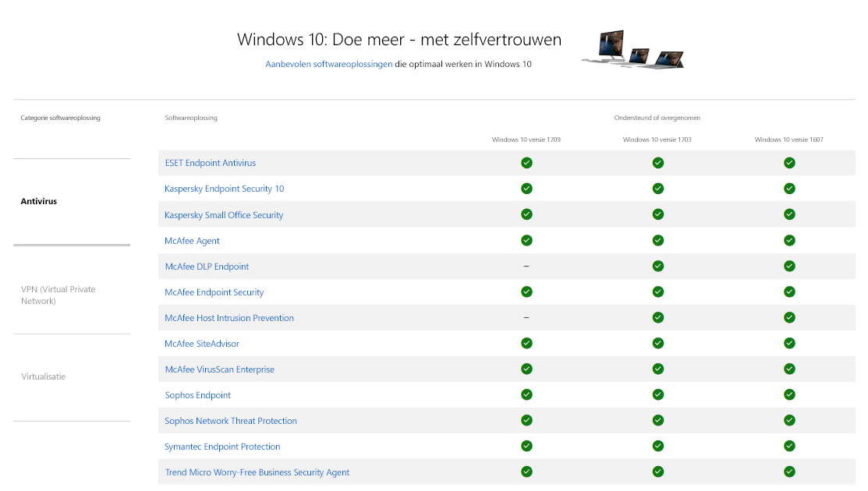Click the Windows 10 versie 1709 column header

click(x=528, y=140)
